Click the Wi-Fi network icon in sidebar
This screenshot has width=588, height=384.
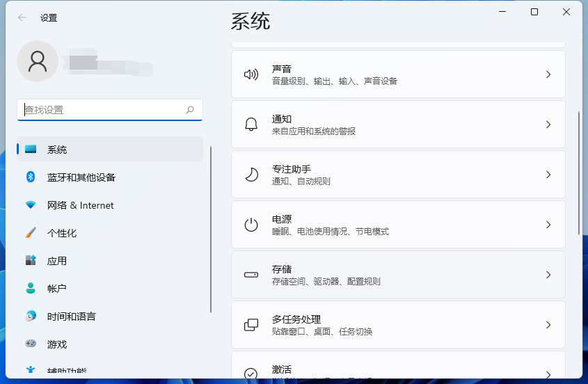click(x=31, y=205)
